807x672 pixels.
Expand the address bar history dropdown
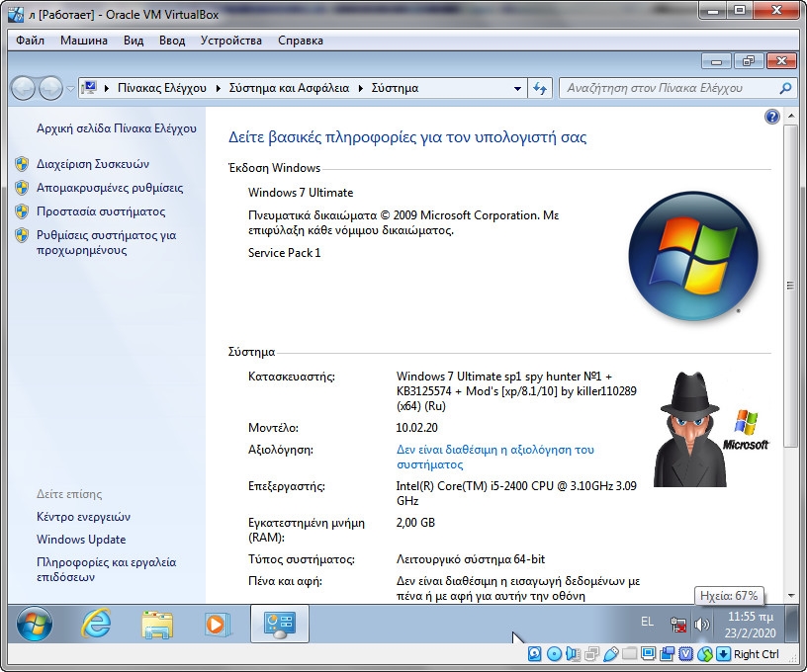click(x=517, y=88)
